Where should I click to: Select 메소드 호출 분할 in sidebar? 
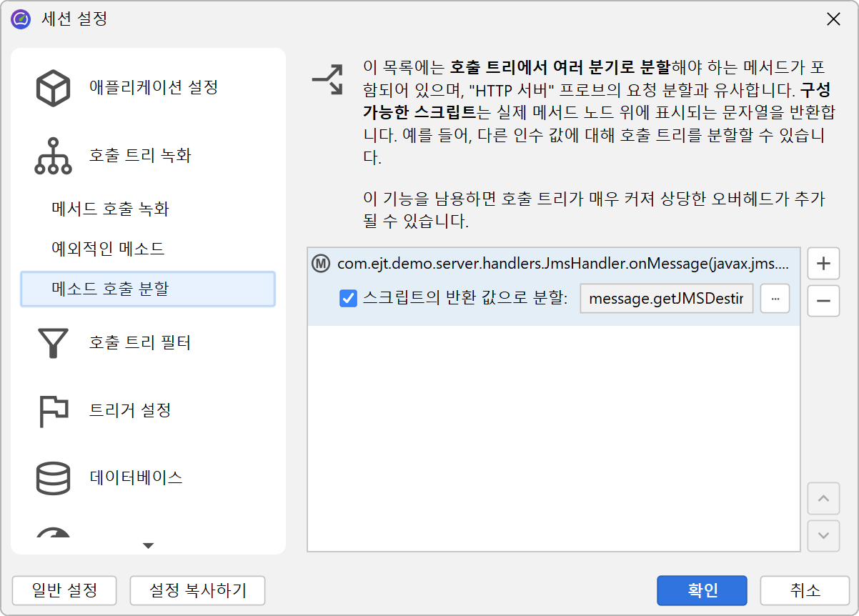pyautogui.click(x=148, y=289)
